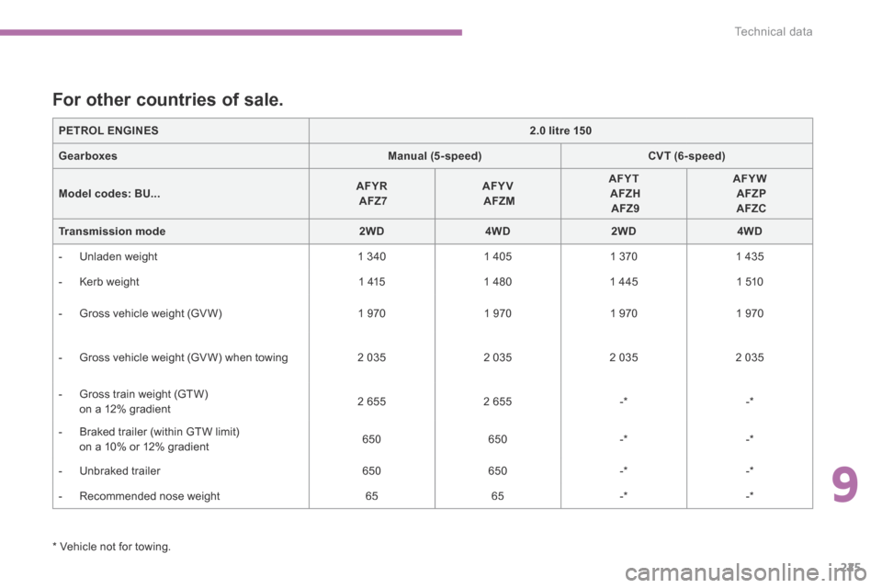Image resolution: width=882 pixels, height=588 pixels.
Task: Click the unladen weight value '1 435'
Action: tap(750, 256)
